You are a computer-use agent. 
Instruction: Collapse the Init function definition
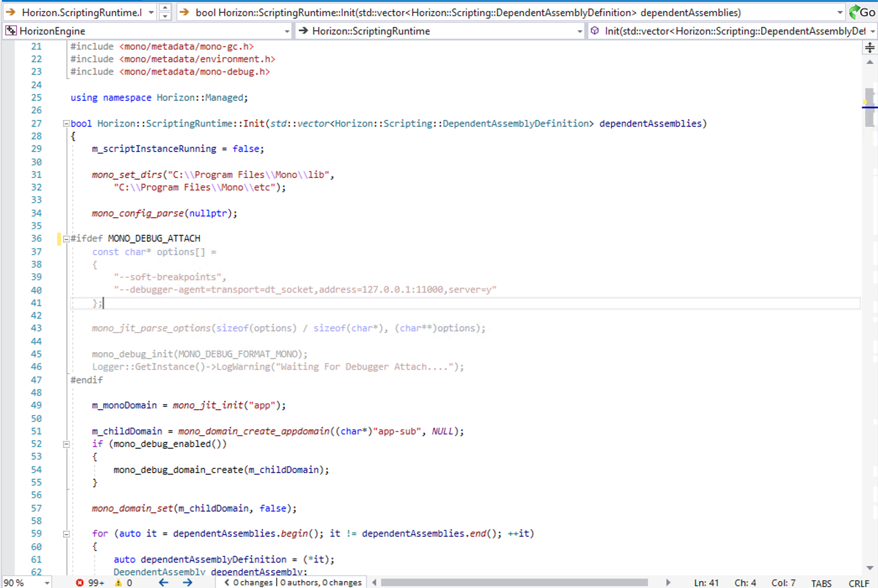pos(66,123)
